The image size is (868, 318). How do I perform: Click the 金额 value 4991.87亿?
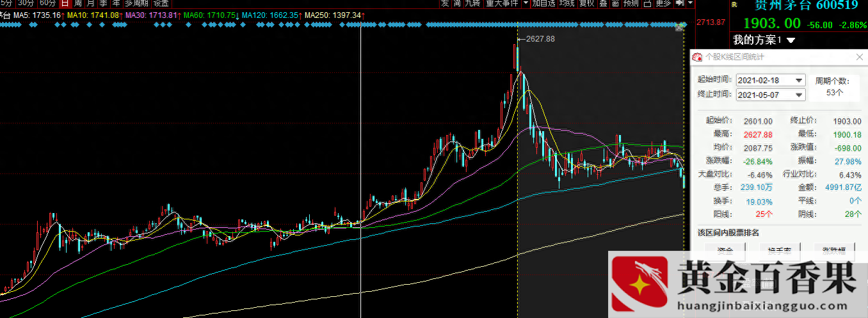click(844, 187)
